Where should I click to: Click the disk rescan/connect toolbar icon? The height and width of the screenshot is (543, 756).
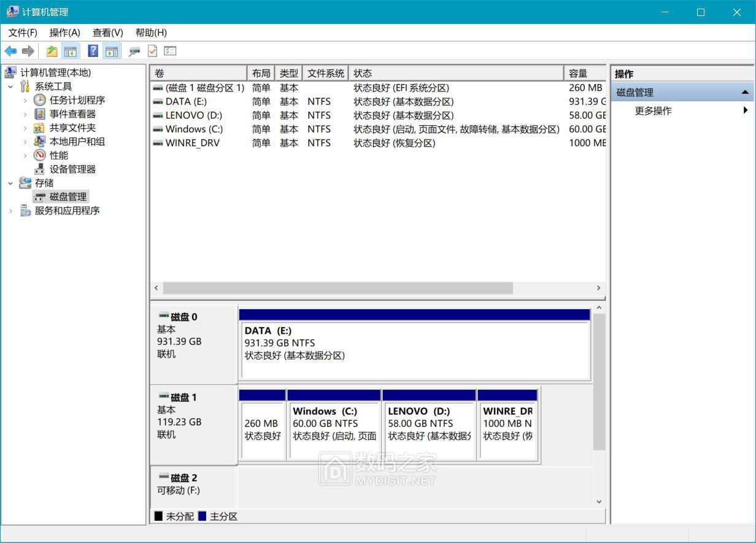click(134, 52)
